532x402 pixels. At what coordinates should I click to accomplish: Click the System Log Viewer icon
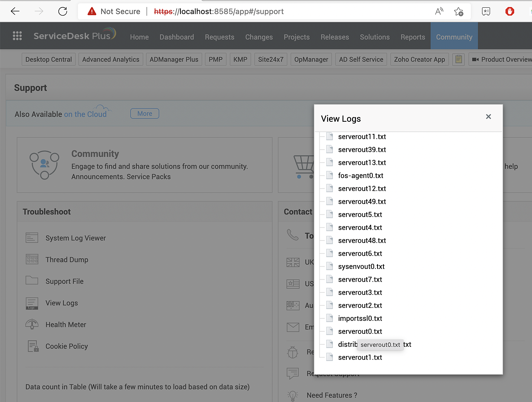tap(32, 238)
